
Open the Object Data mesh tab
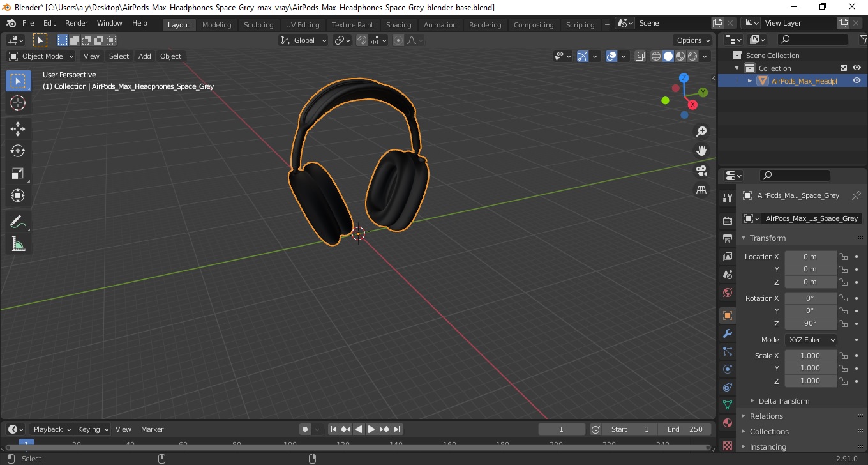[727, 405]
